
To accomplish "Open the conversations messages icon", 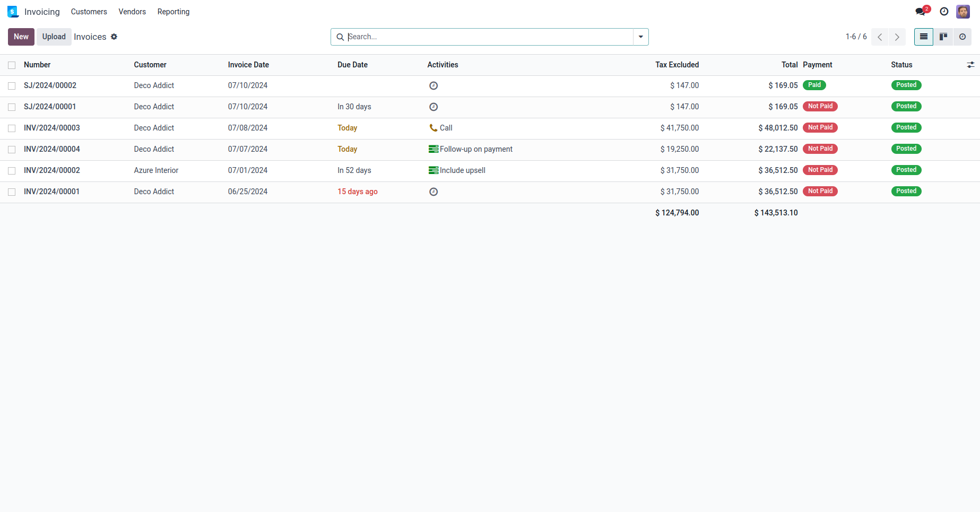I will [x=921, y=12].
